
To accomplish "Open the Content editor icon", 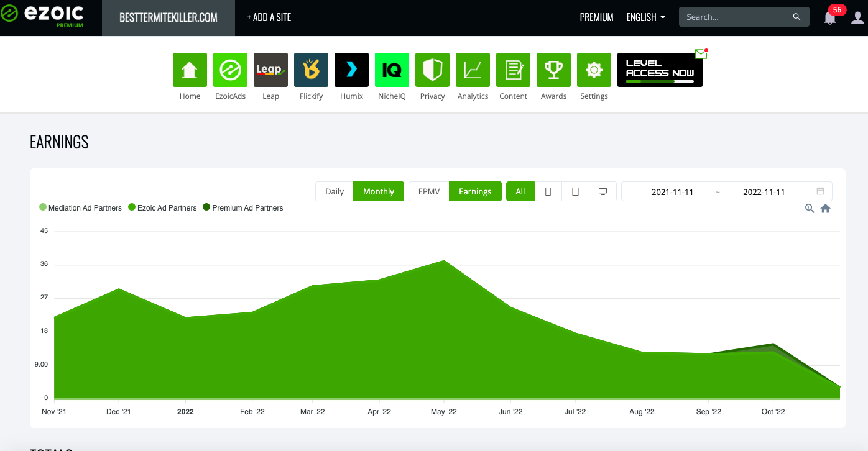I will tap(513, 70).
